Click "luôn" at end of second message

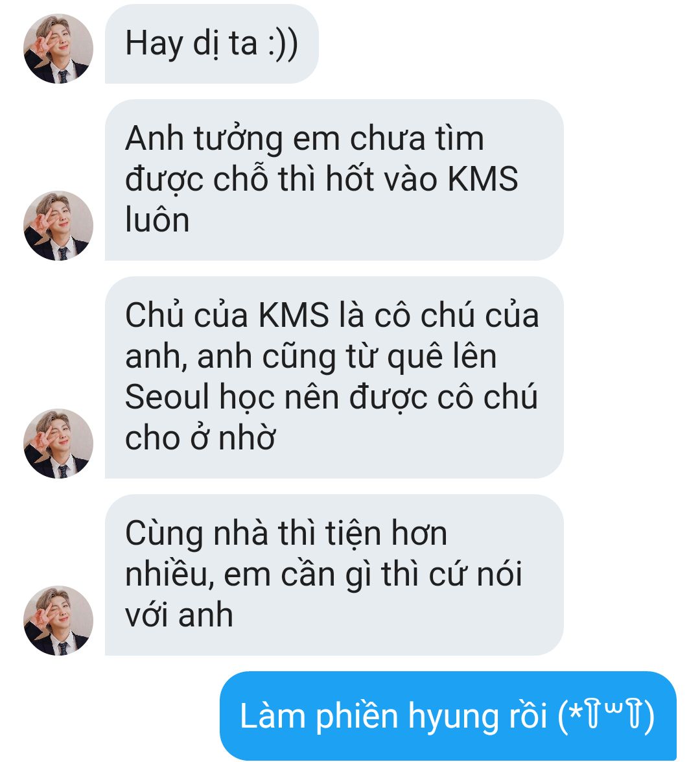point(157,220)
